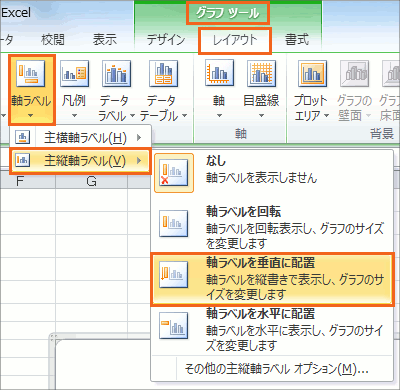400x390 pixels.
Task: Expand the 主縦軸ラベル(V) submenu arrow
Action: (x=139, y=161)
